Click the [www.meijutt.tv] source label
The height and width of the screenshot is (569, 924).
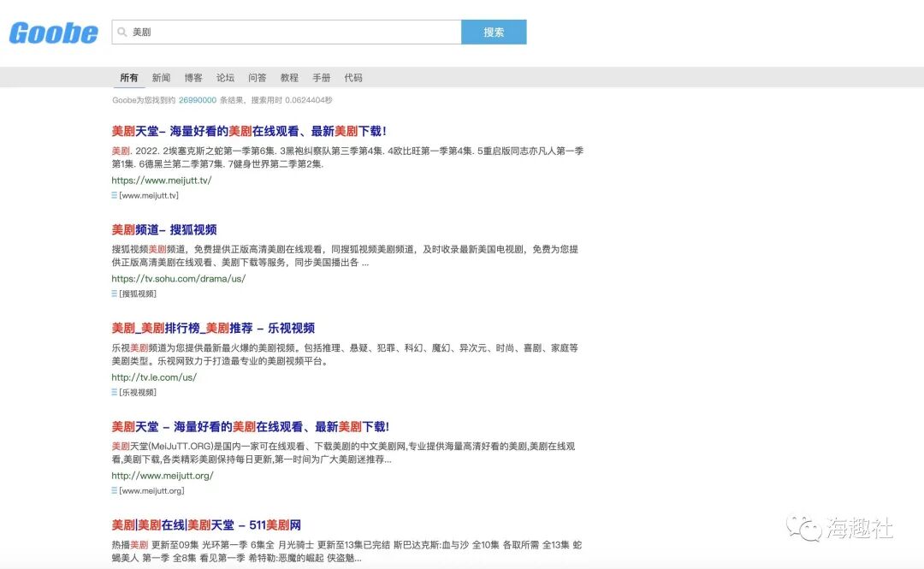pyautogui.click(x=149, y=195)
